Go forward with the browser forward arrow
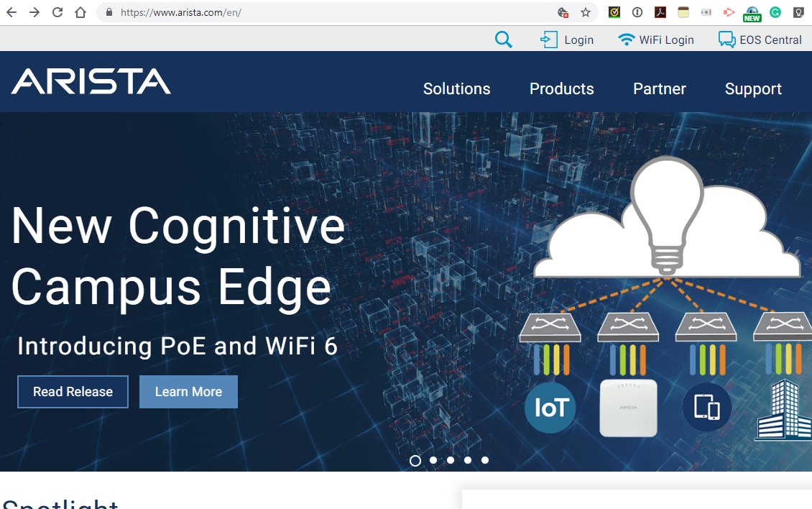This screenshot has width=812, height=509. point(34,12)
